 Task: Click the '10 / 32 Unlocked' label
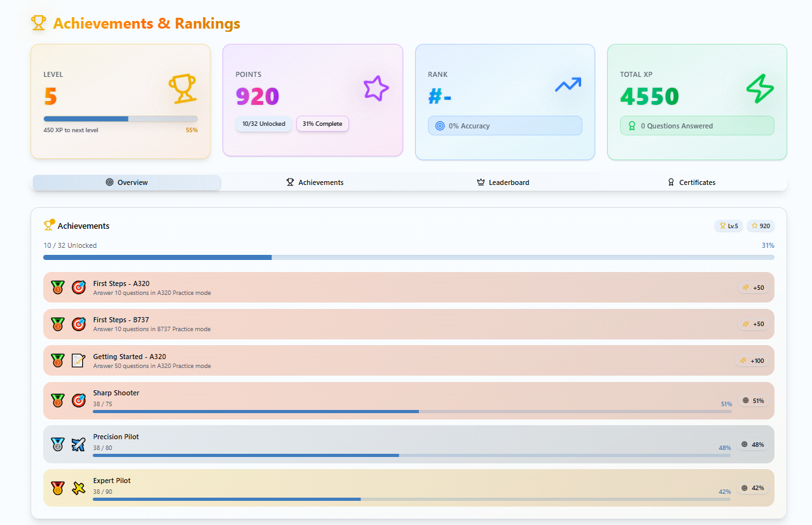pyautogui.click(x=70, y=245)
